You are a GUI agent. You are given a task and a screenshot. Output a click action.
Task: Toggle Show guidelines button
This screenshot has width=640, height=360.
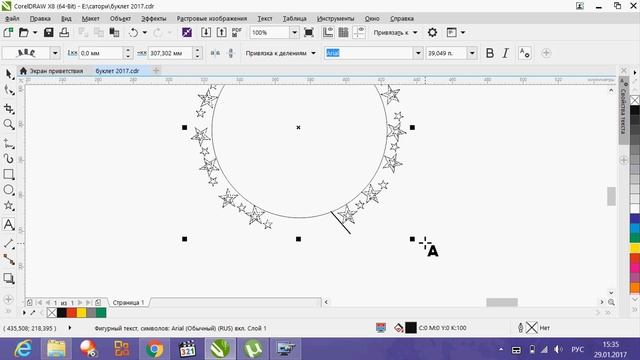coord(359,32)
